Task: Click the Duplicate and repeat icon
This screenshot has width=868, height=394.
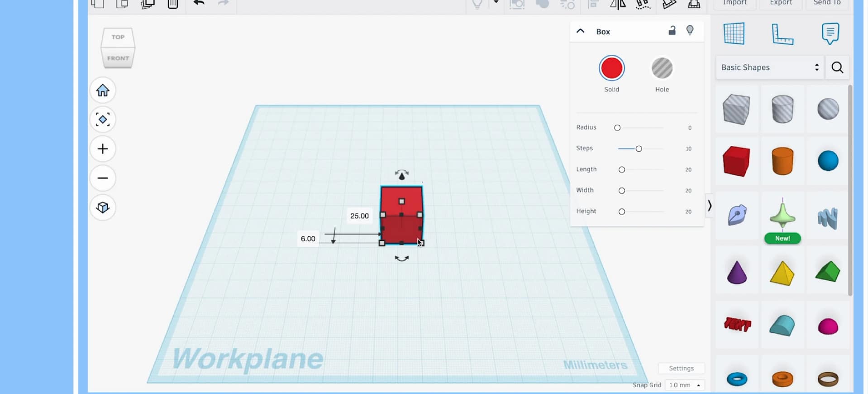Action: click(148, 4)
